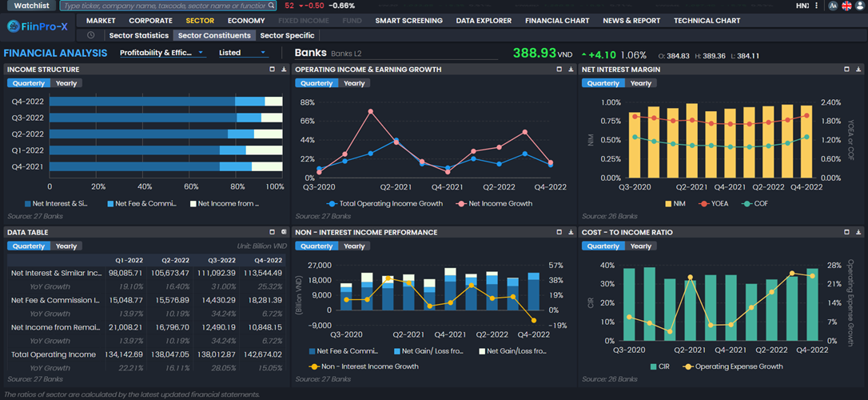Download the Net Interest Margin chart
This screenshot has width=868, height=400.
pyautogui.click(x=859, y=70)
